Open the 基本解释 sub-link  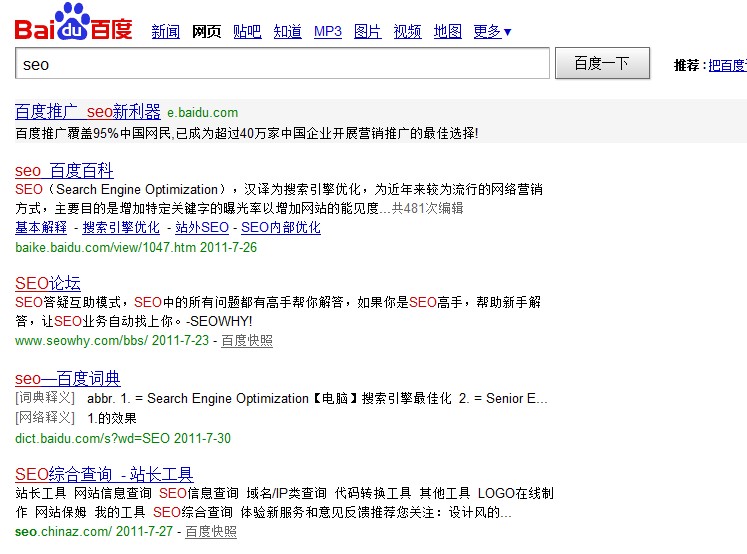point(41,228)
